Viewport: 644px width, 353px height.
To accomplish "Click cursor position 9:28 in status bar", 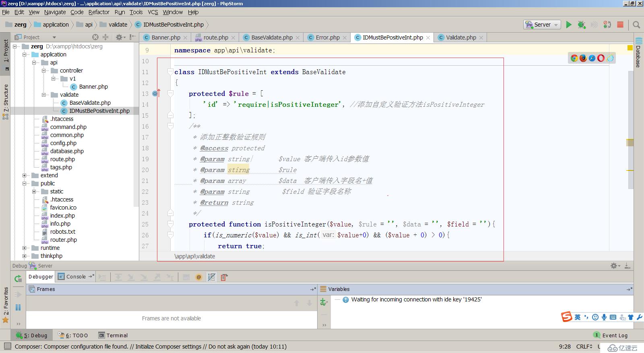I will (x=565, y=347).
